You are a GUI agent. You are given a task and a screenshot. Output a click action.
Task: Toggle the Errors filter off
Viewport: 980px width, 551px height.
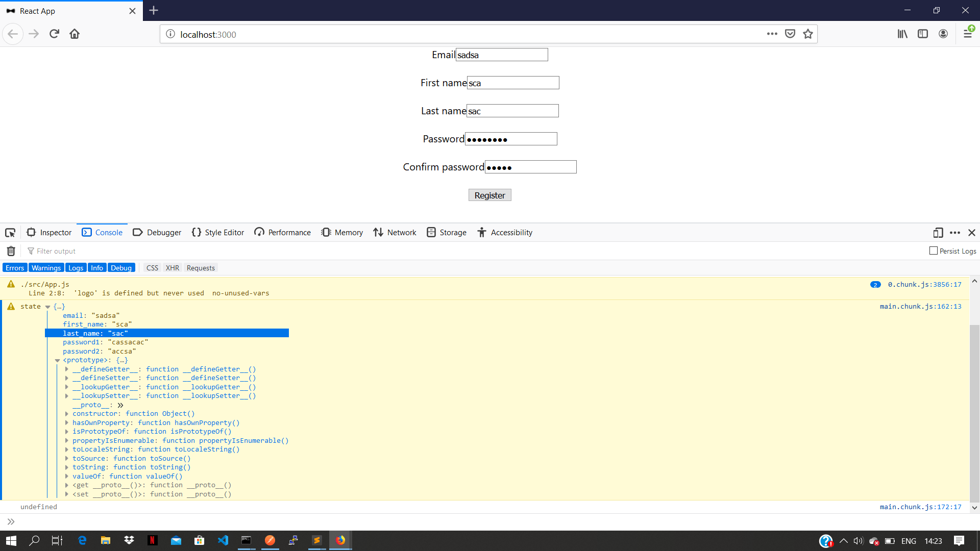point(15,268)
